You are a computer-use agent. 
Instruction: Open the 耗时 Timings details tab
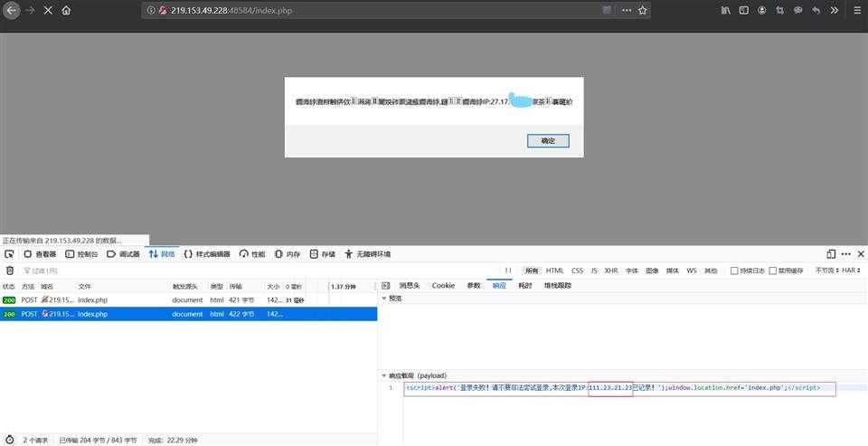click(524, 286)
